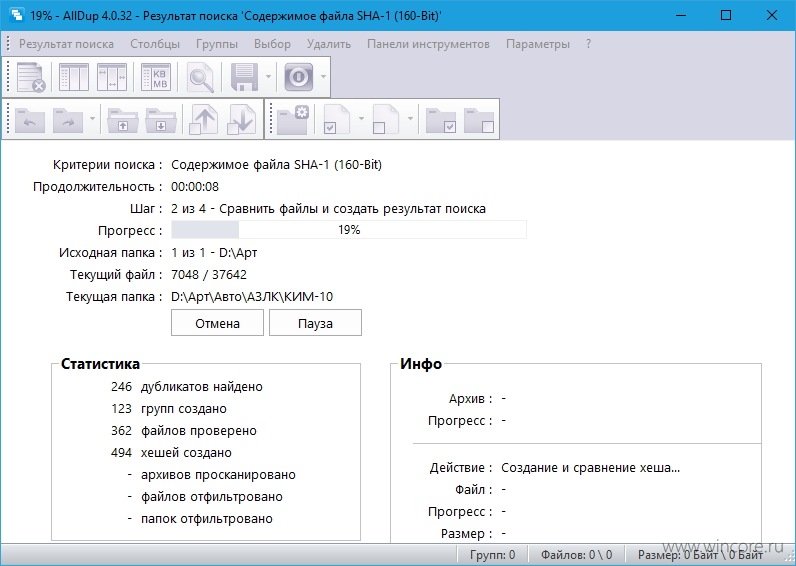This screenshot has width=796, height=566.
Task: Minimize the AllDup window
Action: coord(681,15)
